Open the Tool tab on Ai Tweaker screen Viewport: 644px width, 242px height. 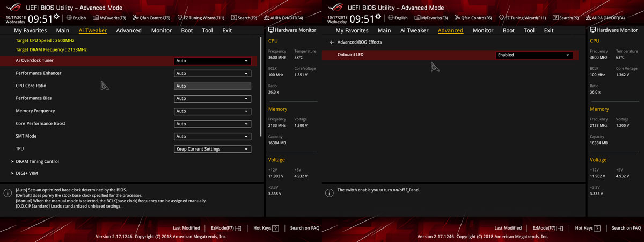pos(208,30)
